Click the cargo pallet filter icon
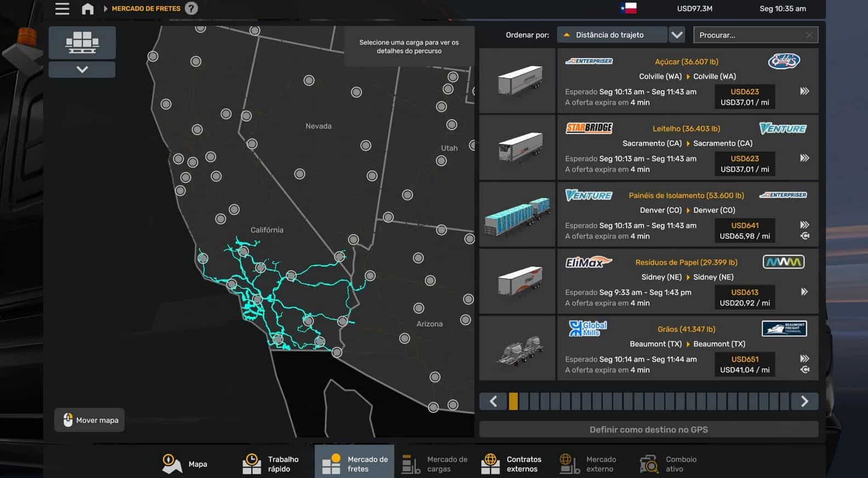Screen dimensions: 868x478 tap(82, 42)
